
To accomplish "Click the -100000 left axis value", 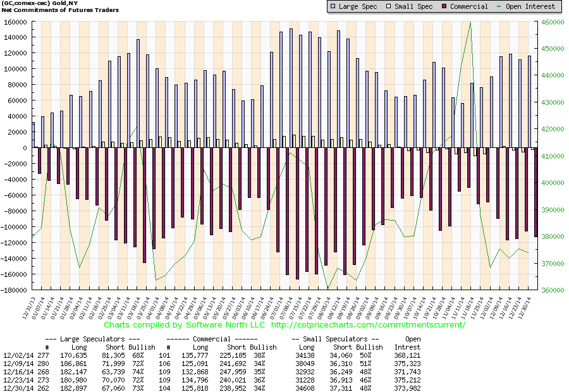I will click(14, 227).
